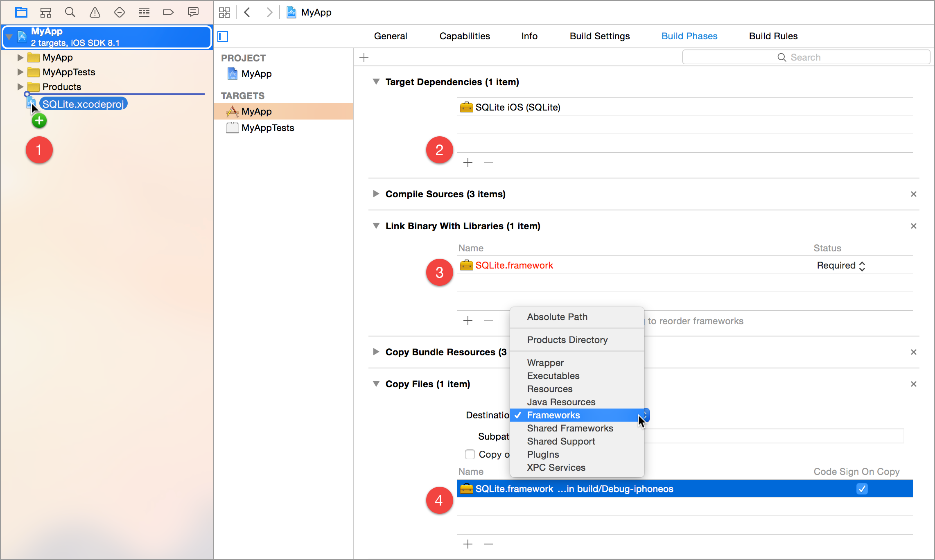Switch to the Build Settings tab
The height and width of the screenshot is (560, 935).
pos(599,36)
